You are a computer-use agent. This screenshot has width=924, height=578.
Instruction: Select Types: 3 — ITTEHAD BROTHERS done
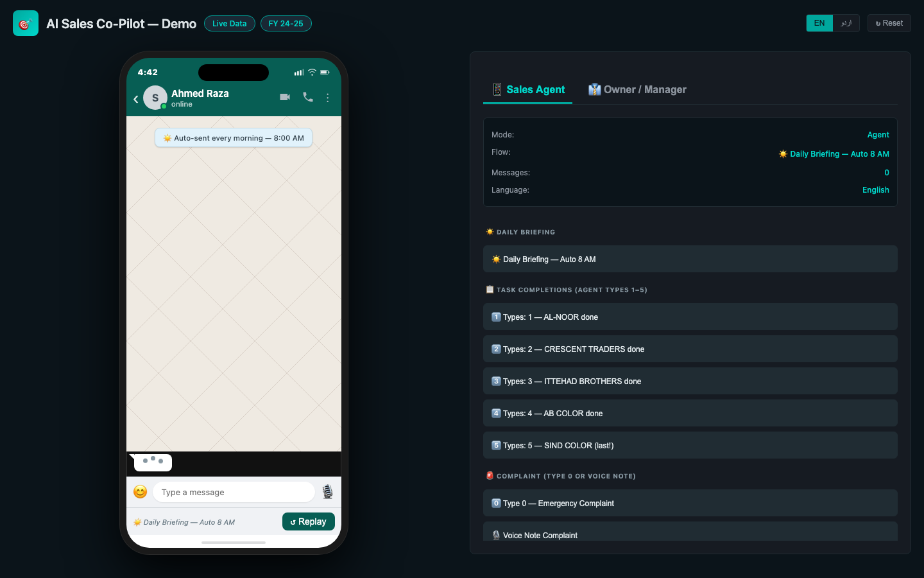pos(690,381)
